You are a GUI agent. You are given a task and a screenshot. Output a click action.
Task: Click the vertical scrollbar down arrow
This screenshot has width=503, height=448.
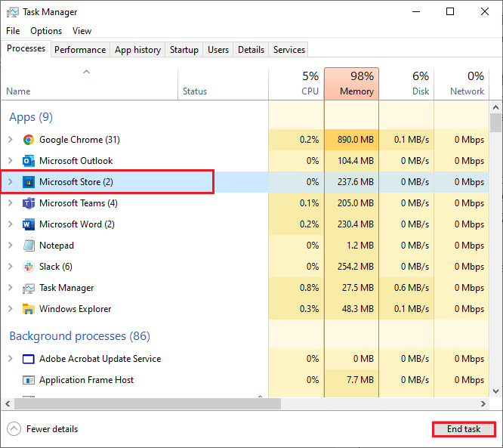pyautogui.click(x=495, y=391)
